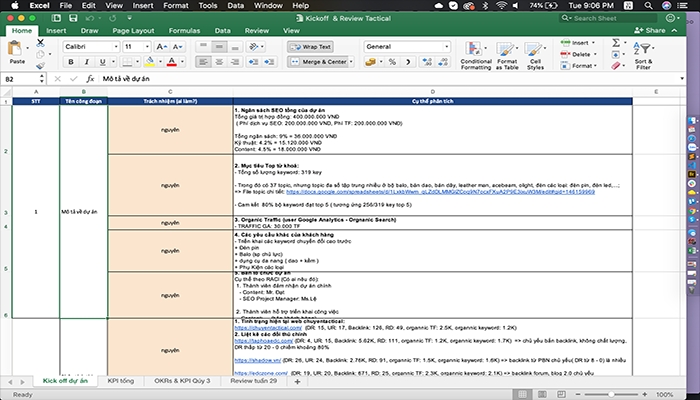This screenshot has width=700, height=400.
Task: Apply comma style number format
Action: pos(408,62)
